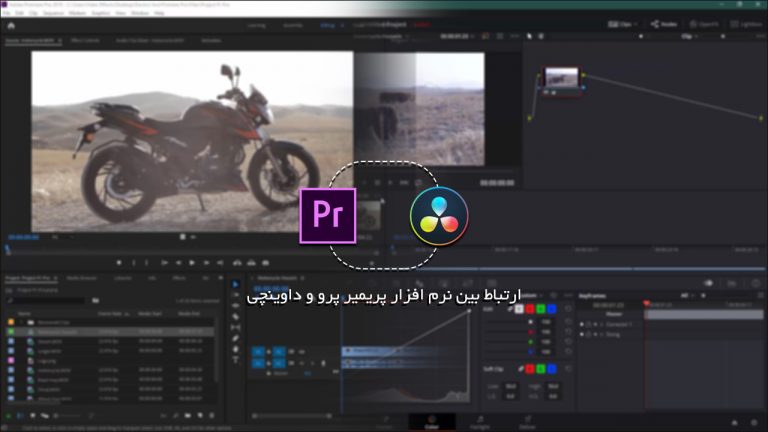Open the Audio Clip Mixer tab
The image size is (768, 432).
click(x=150, y=40)
